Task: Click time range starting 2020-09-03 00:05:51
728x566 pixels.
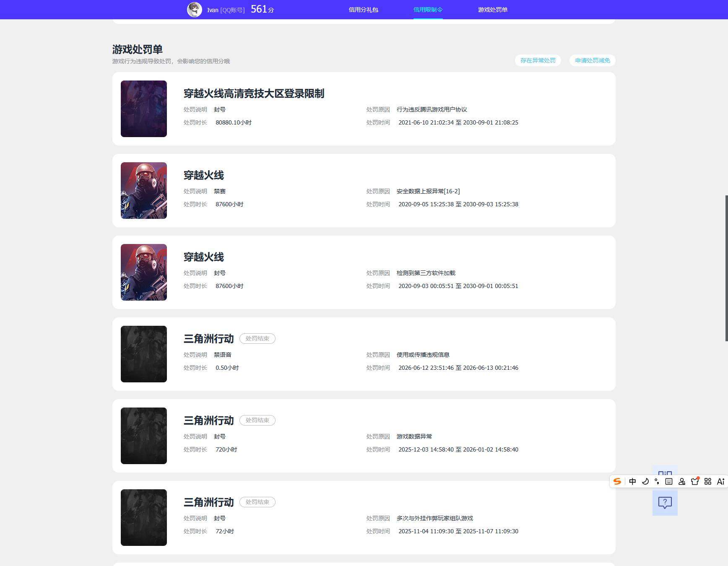Action: point(458,286)
